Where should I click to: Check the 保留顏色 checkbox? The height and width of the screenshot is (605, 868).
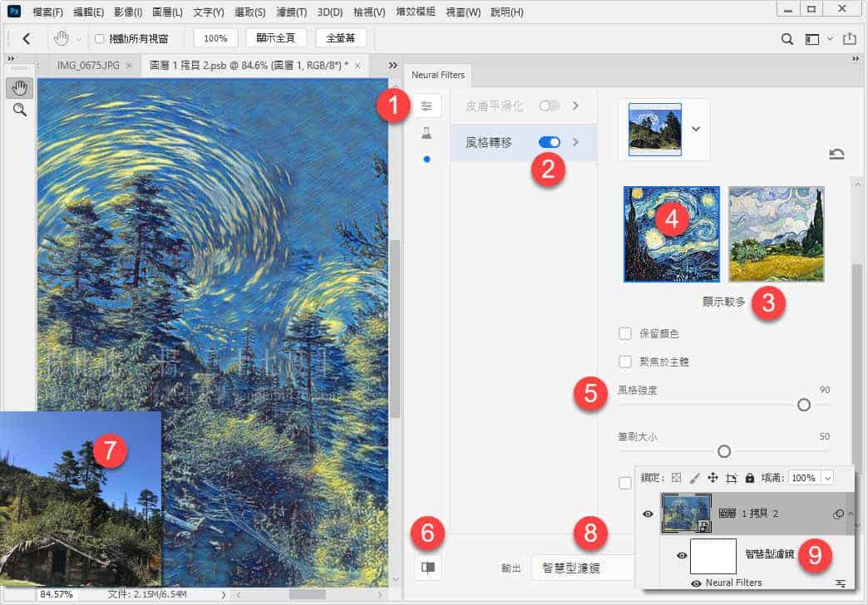(x=625, y=333)
